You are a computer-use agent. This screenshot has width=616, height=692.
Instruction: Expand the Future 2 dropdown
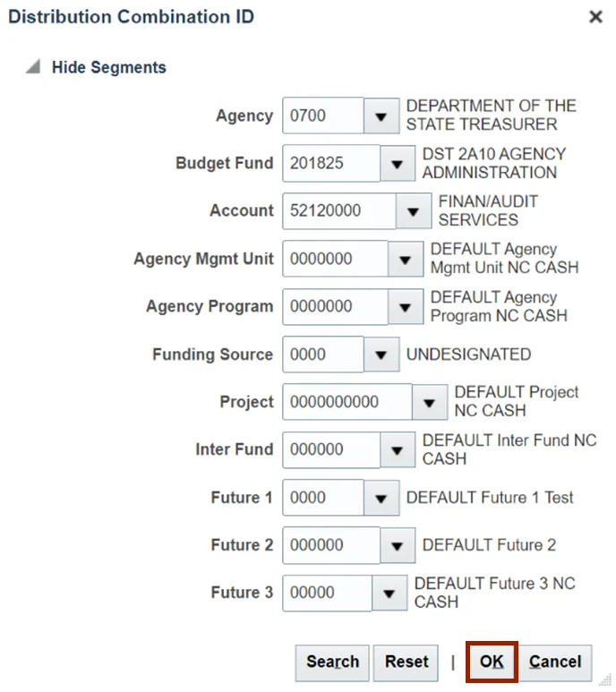tap(397, 545)
